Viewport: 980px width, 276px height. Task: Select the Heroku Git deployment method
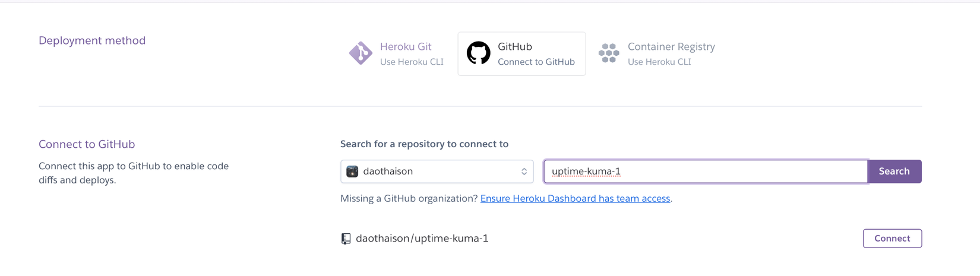pos(406,47)
